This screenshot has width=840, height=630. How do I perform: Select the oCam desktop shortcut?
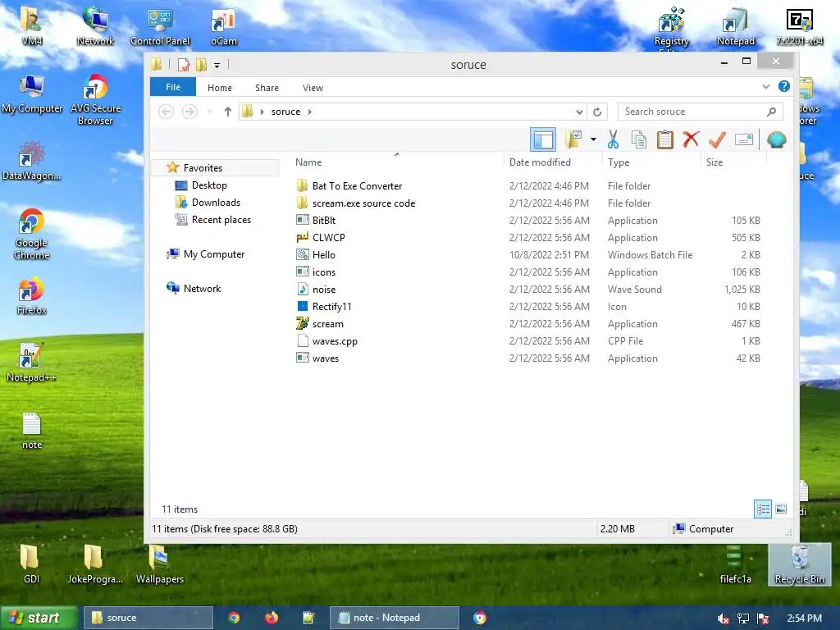[223, 27]
